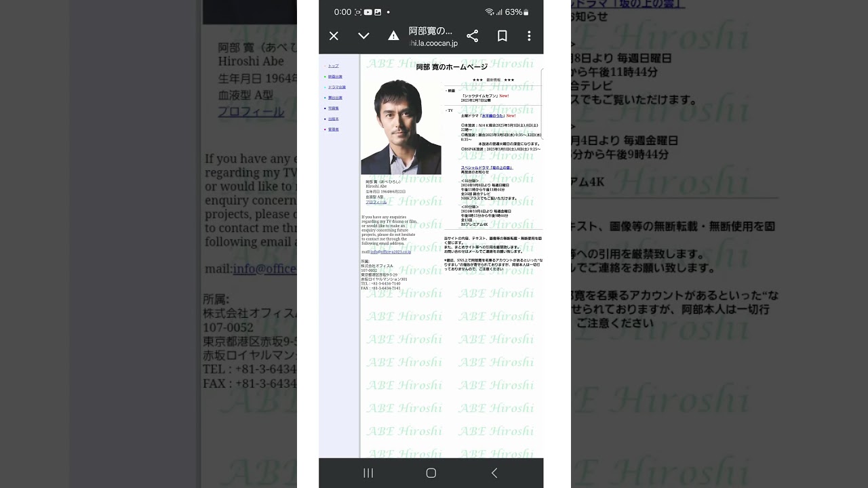Bookmark this page with the bookmark icon
Screen dimensions: 868x488
pyautogui.click(x=502, y=36)
